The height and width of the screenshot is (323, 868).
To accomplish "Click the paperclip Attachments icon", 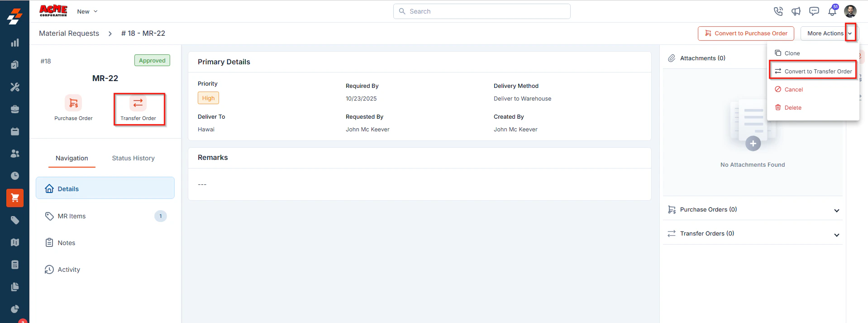I will tap(672, 58).
